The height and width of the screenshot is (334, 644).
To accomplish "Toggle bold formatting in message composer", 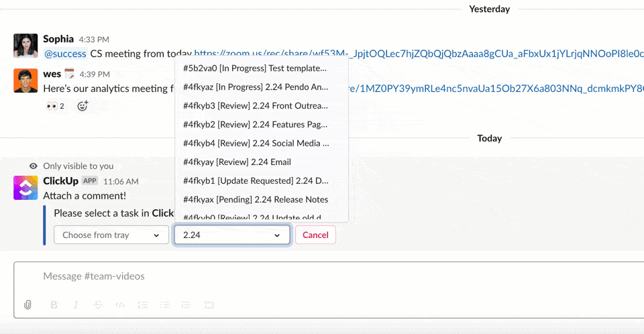I will pyautogui.click(x=54, y=304).
